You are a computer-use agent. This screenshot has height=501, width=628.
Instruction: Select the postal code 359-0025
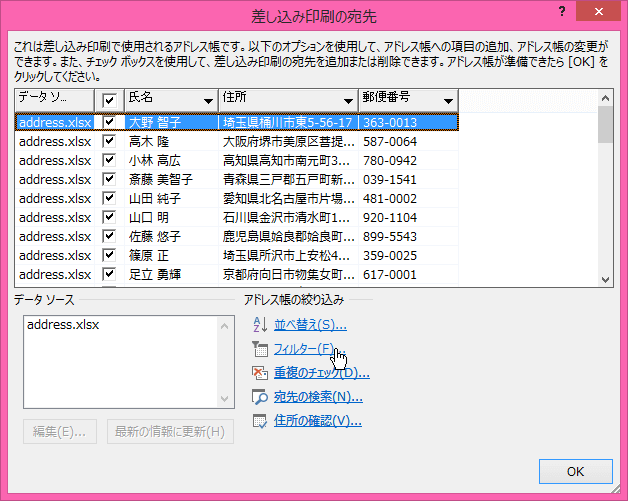[390, 256]
